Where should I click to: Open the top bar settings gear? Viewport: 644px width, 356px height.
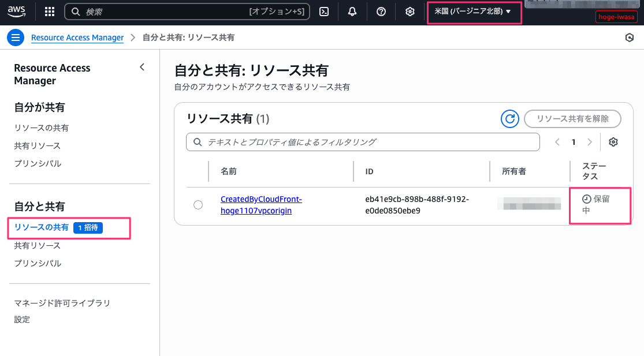tap(410, 12)
